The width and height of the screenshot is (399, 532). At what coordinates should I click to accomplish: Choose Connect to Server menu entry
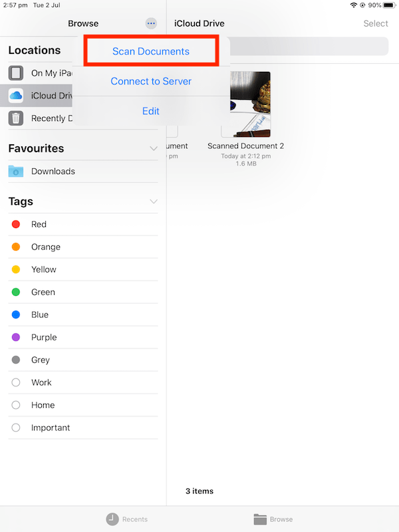click(x=151, y=81)
